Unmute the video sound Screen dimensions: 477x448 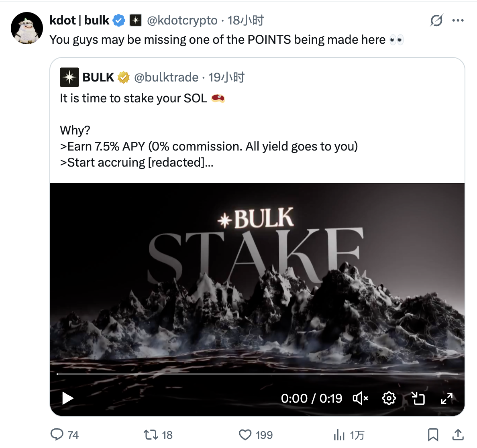tap(360, 398)
